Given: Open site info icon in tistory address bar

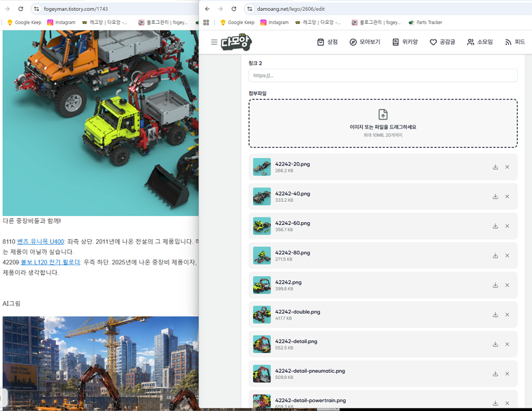Looking at the screenshot, I should pos(37,9).
